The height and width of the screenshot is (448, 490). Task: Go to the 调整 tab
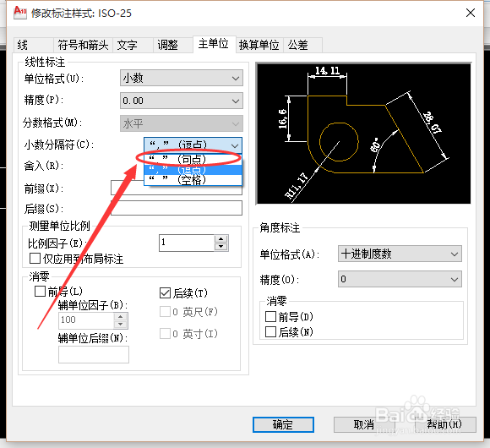pyautogui.click(x=173, y=45)
